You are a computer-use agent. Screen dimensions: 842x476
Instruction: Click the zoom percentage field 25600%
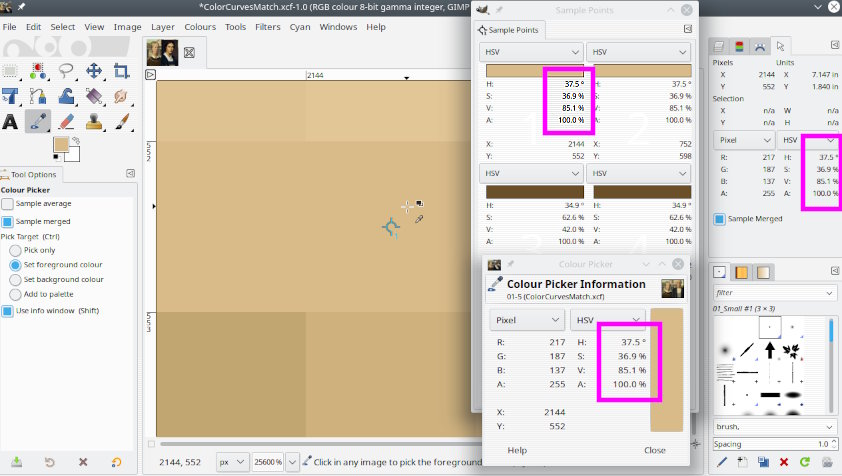tap(268, 462)
